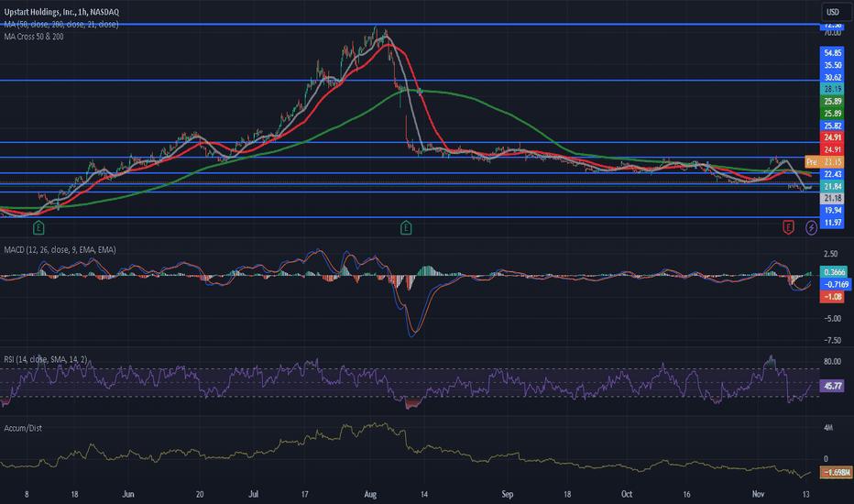The image size is (854, 504).
Task: Click the Oct label on time axis
Action: [627, 495]
